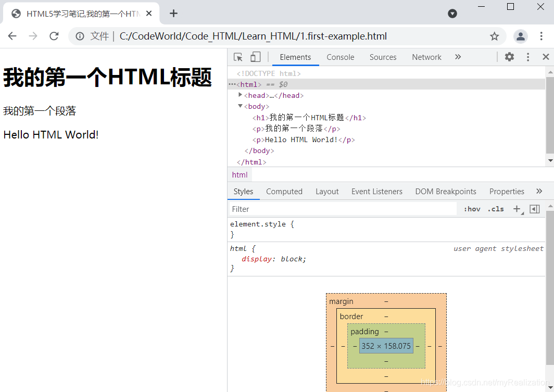Open the Computed sidebar tab
Image resolution: width=554 pixels, height=392 pixels.
284,192
